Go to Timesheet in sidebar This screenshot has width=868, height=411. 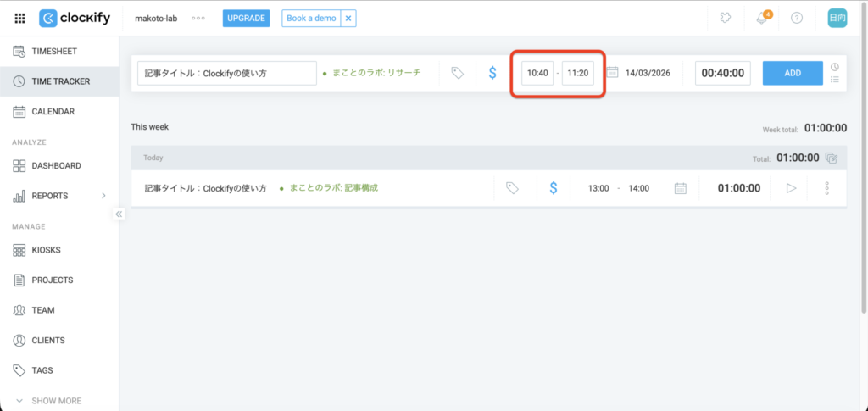(x=54, y=52)
